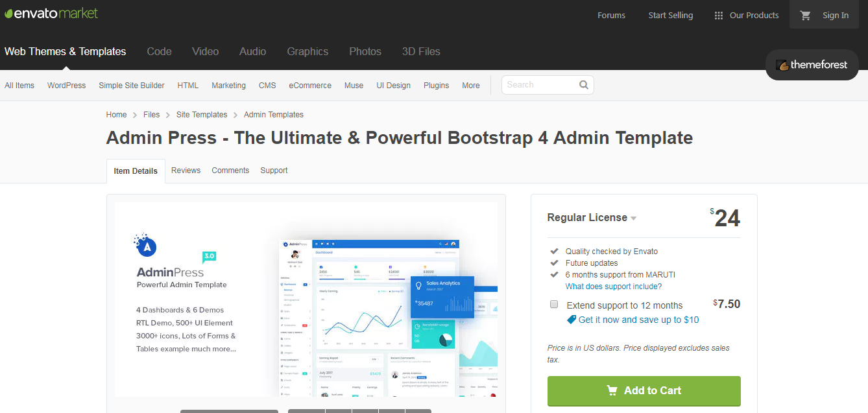Viewport: 868px width, 413px height.
Task: Go to the Files breadcrumb
Action: [152, 115]
